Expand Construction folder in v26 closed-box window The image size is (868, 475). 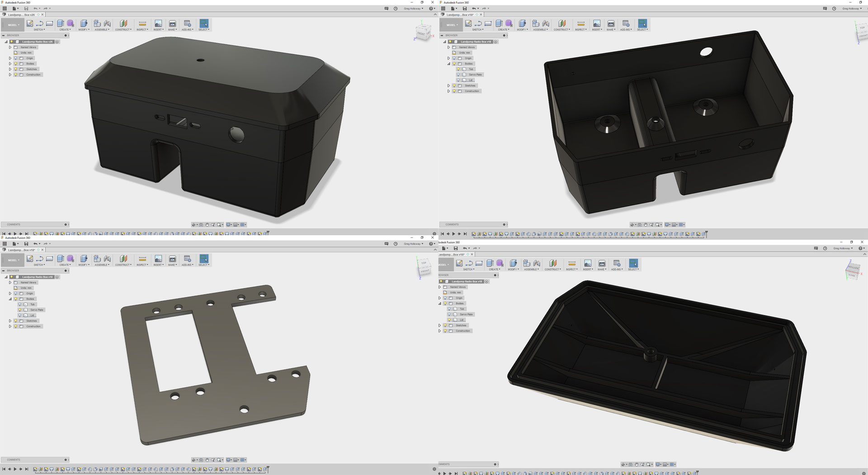(10, 75)
